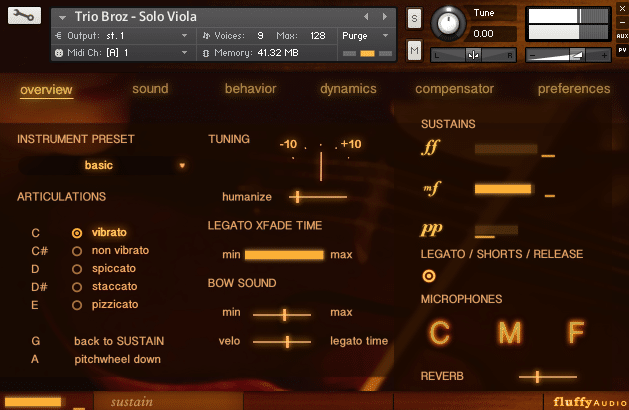Toggle the M mid microphone

pyautogui.click(x=509, y=332)
